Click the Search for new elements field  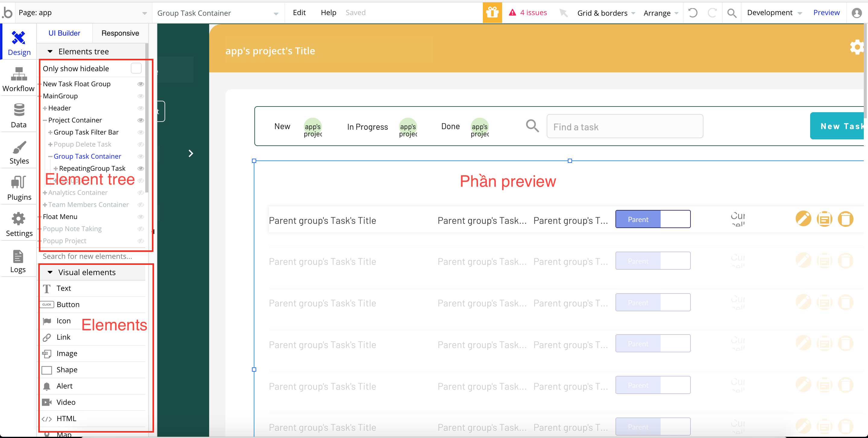point(88,257)
